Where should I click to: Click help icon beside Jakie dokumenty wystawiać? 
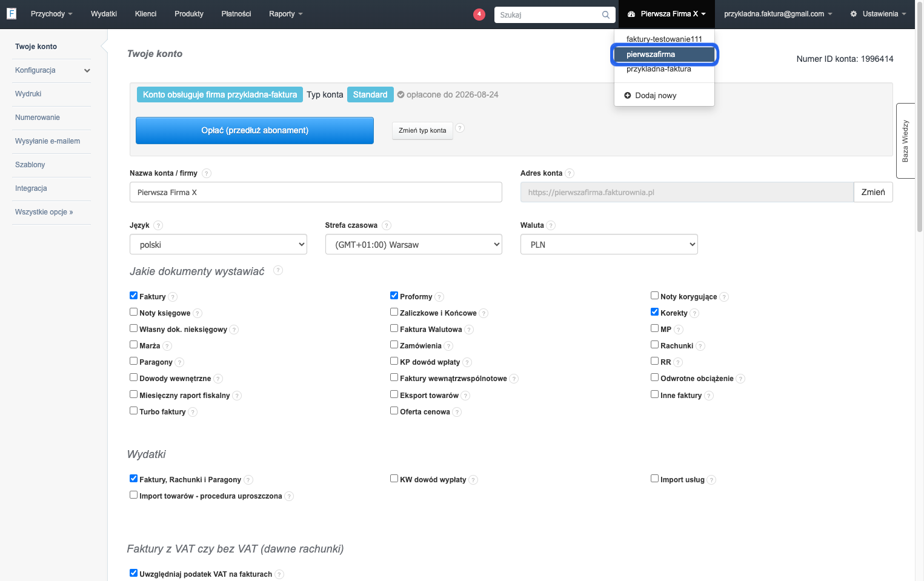click(278, 270)
